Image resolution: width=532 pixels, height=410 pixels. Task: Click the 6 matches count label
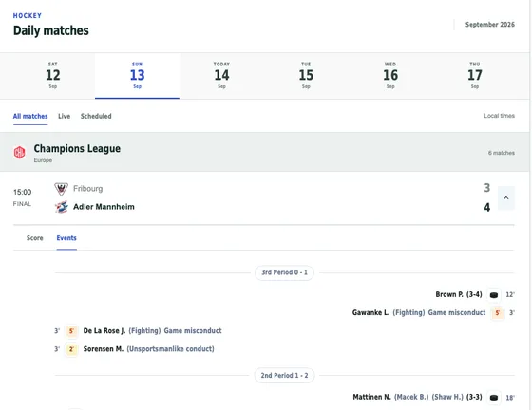click(x=502, y=153)
